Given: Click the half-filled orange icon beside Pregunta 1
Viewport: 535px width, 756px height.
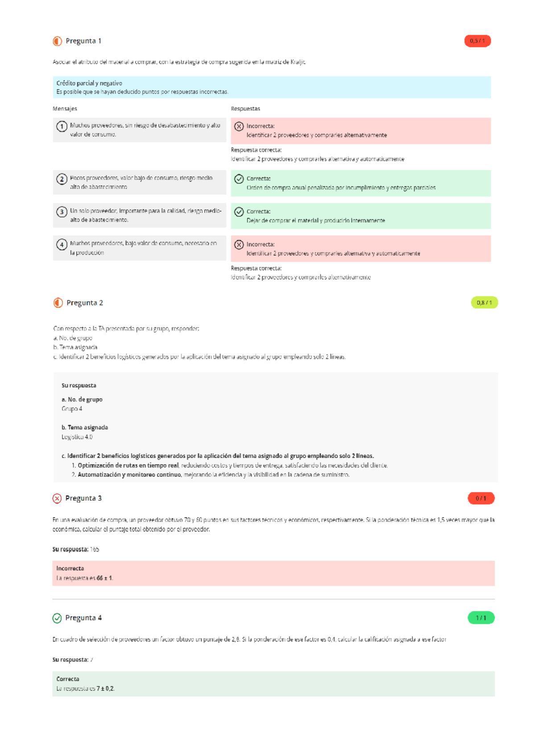Looking at the screenshot, I should [57, 41].
